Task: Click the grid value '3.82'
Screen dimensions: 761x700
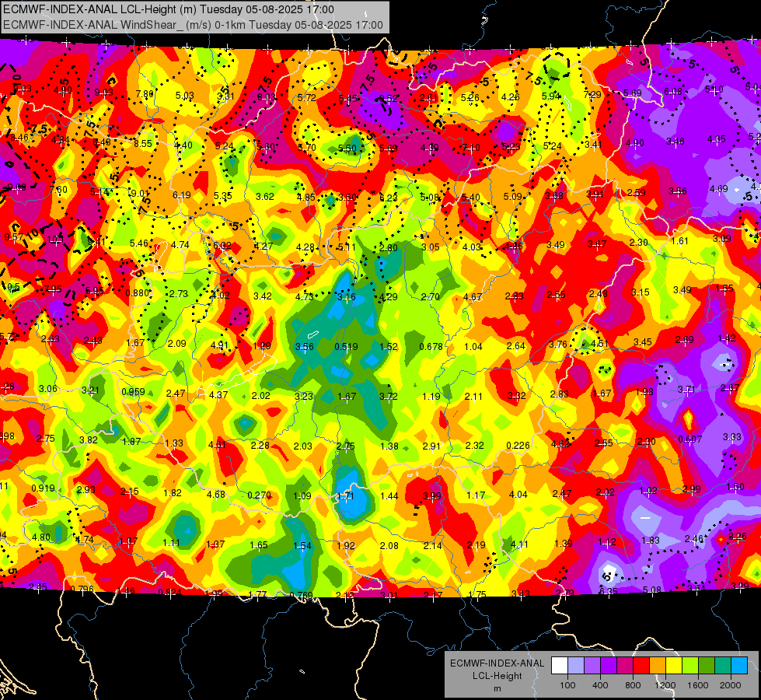Action: click(x=89, y=440)
